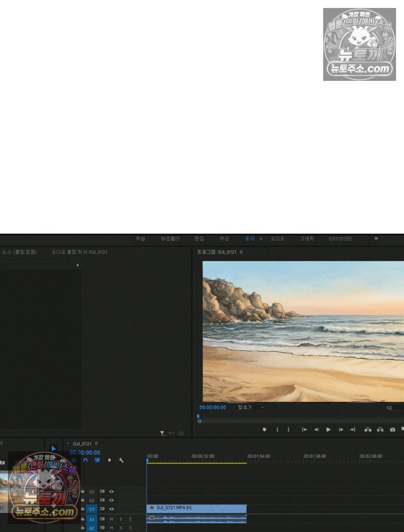Select the DJI_0721.MP4 video clip
This screenshot has width=404, height=532.
197,508
